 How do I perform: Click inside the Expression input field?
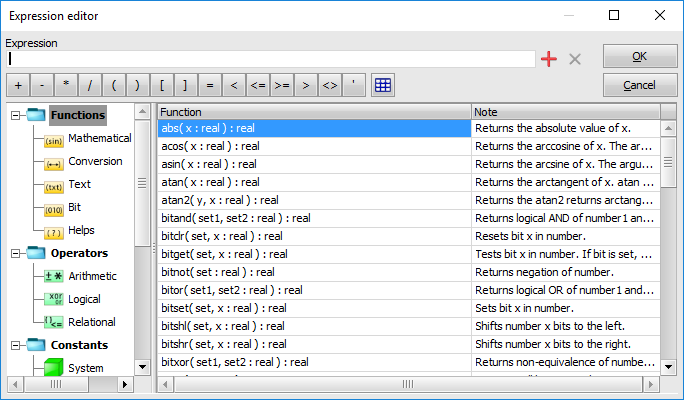(270, 59)
